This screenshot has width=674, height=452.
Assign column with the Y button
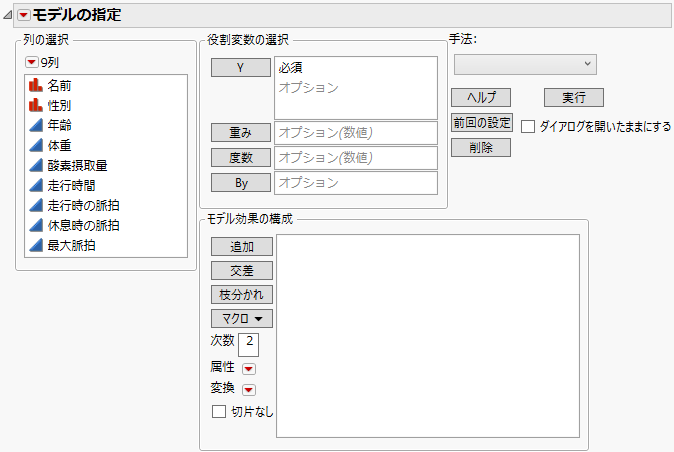241,68
